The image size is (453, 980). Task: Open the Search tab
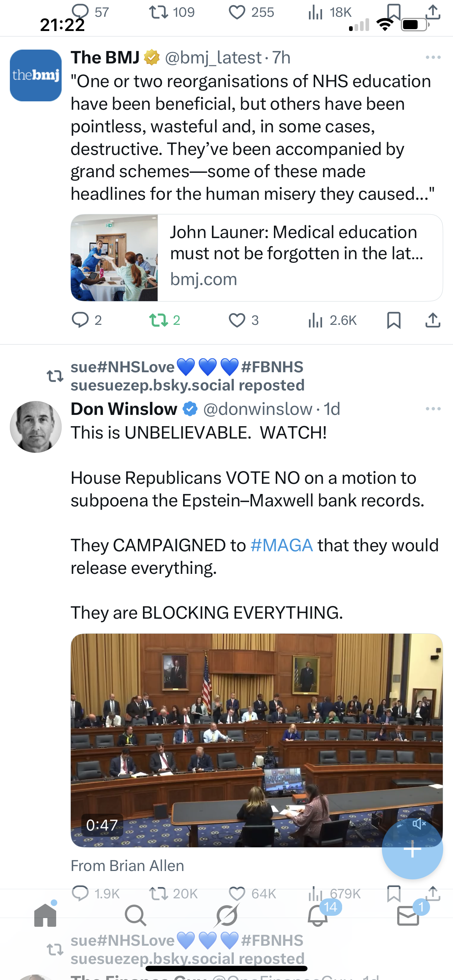point(135,915)
